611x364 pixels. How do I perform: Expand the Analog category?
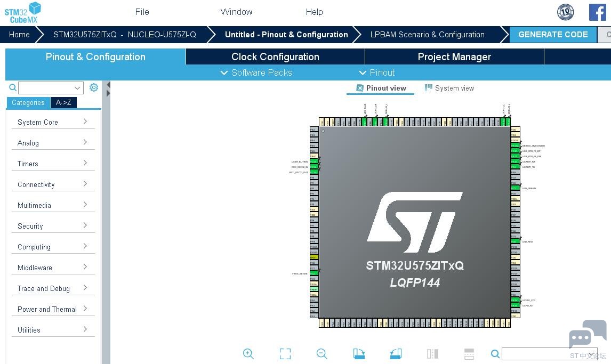point(53,142)
